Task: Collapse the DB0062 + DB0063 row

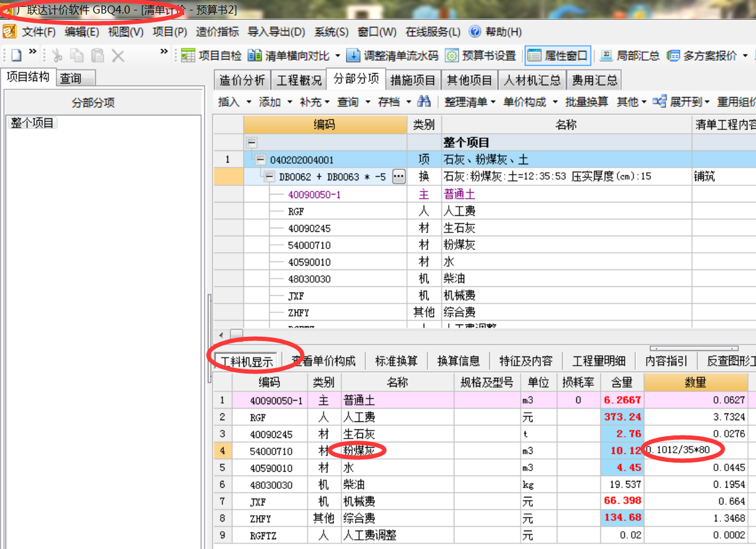Action: (x=270, y=177)
